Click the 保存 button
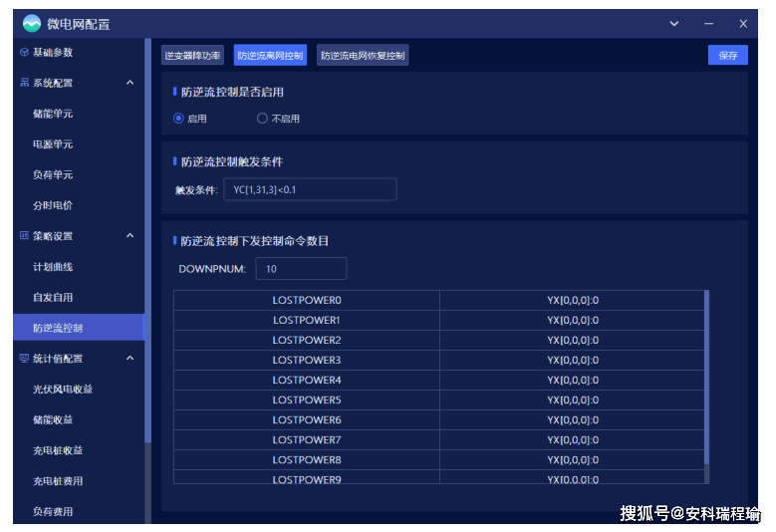The image size is (776, 532). pyautogui.click(x=728, y=56)
